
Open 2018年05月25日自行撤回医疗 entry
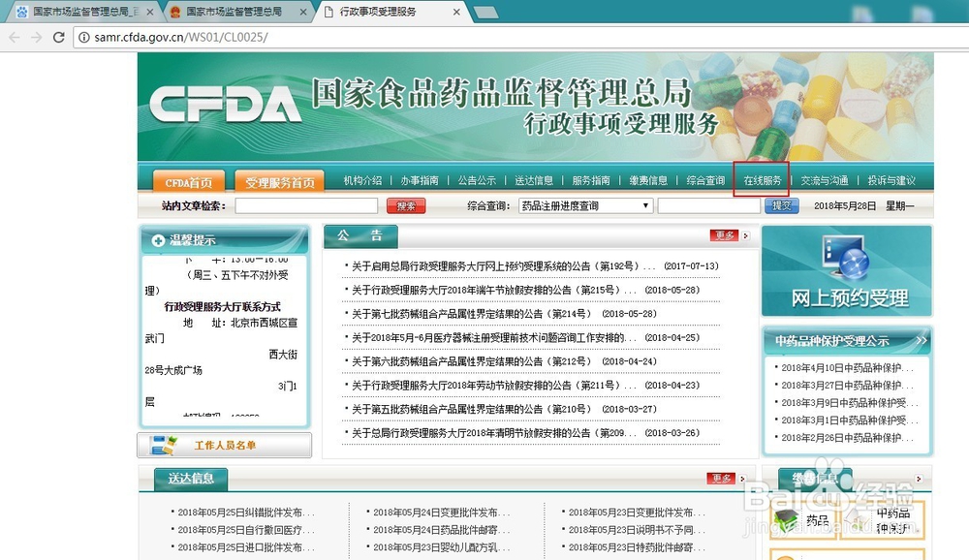click(x=246, y=530)
